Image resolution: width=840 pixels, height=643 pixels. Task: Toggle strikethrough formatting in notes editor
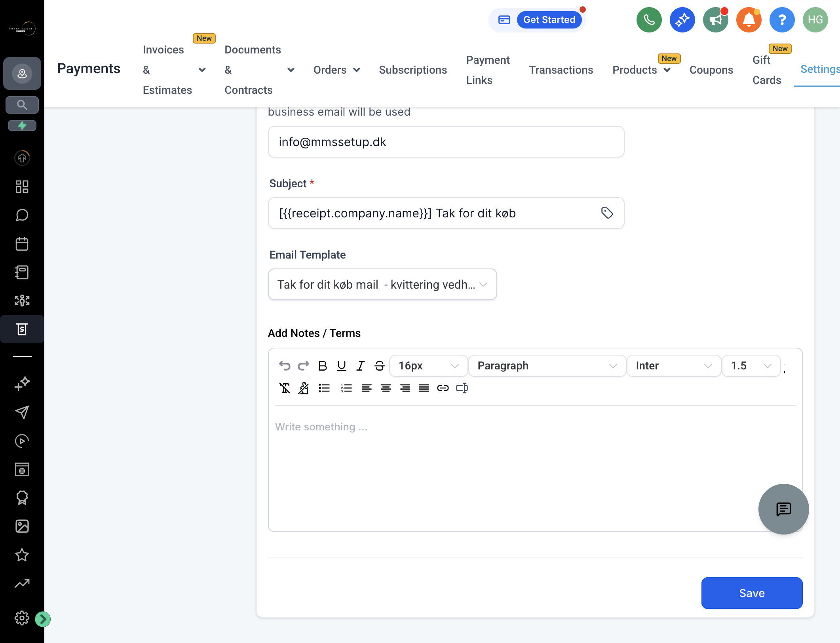(380, 366)
